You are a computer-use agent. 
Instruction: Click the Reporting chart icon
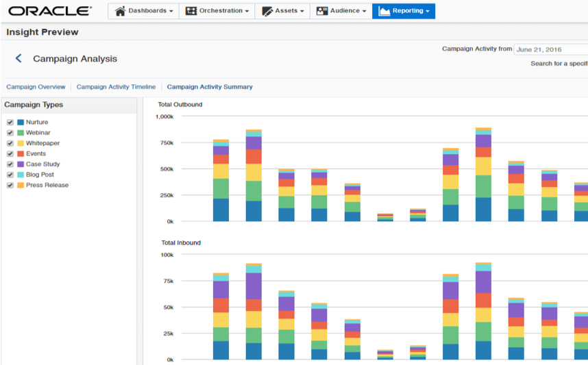click(384, 11)
